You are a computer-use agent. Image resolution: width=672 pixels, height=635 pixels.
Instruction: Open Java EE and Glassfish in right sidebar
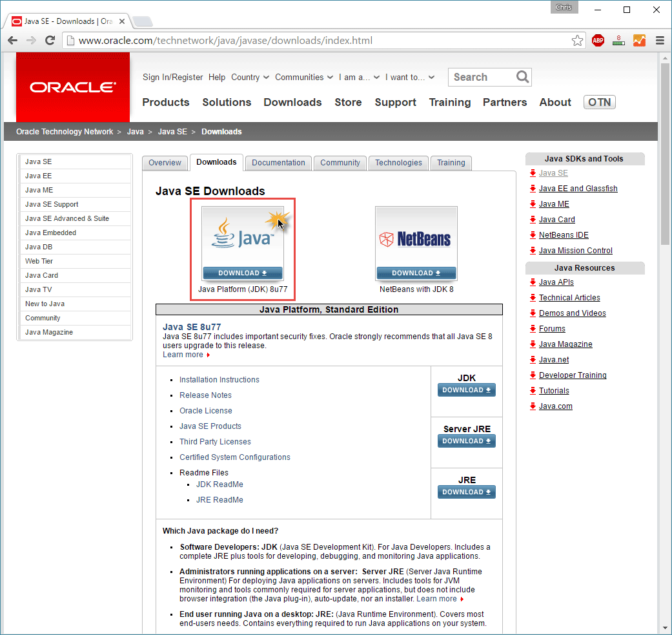coord(578,188)
